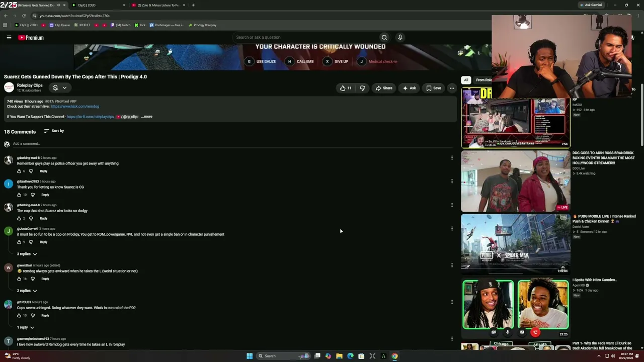Open the Windows Start menu
The width and height of the screenshot is (644, 362).
click(250, 356)
